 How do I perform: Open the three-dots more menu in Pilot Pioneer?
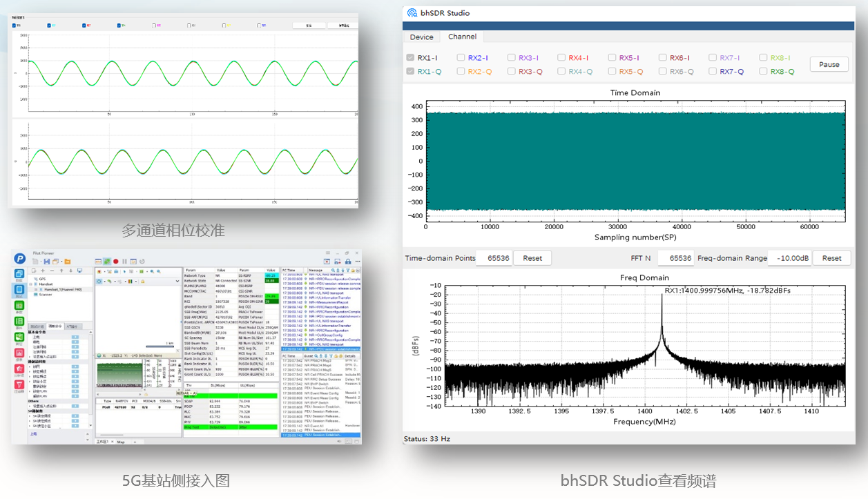click(x=358, y=262)
